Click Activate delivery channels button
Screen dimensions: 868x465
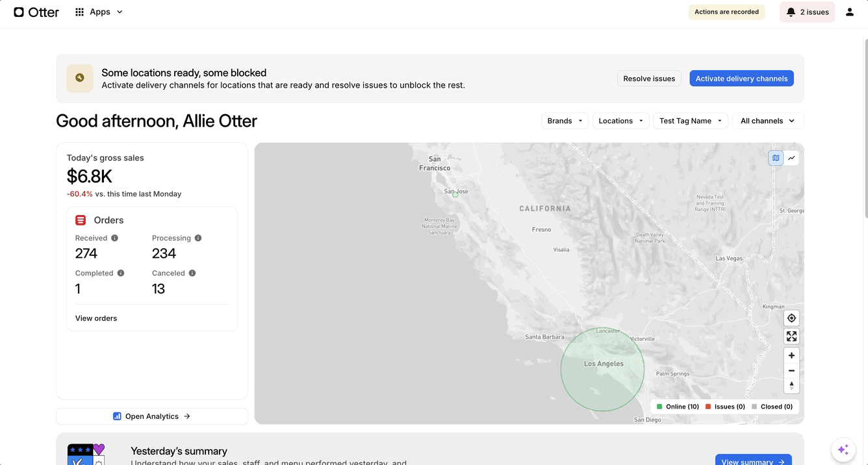[741, 79]
